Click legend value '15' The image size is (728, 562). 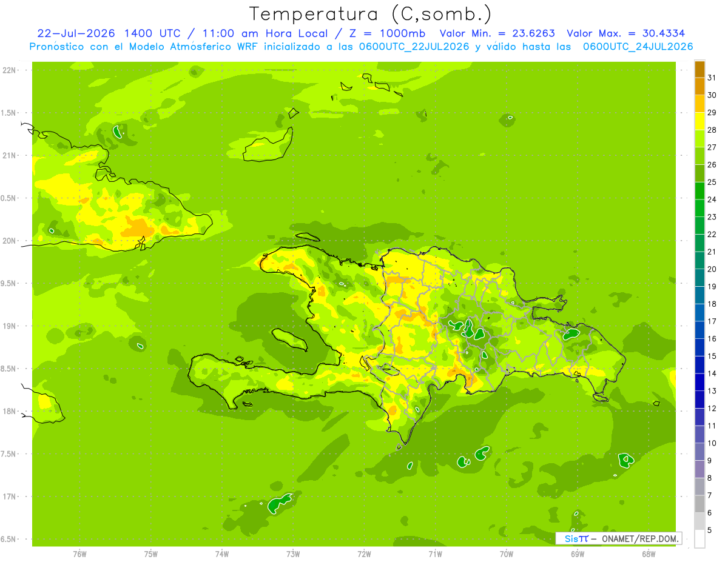(712, 356)
